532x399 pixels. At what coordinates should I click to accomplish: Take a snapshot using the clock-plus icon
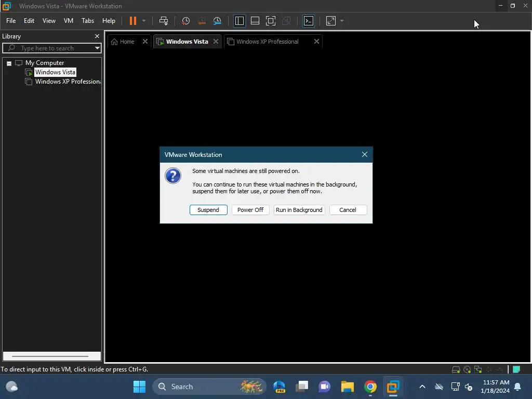[185, 21]
